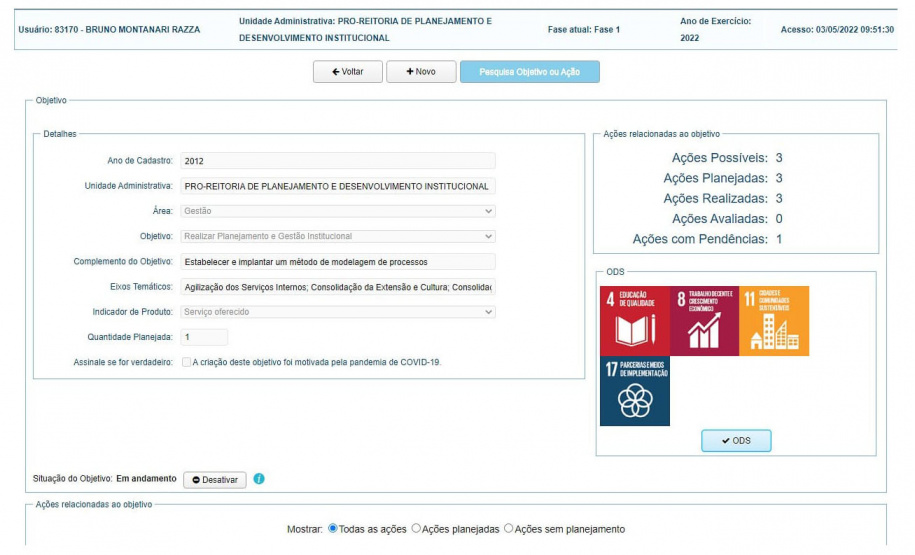Screen dimensions: 915x555
Task: Select Ações sem planejamento radio option
Action: pos(508,528)
